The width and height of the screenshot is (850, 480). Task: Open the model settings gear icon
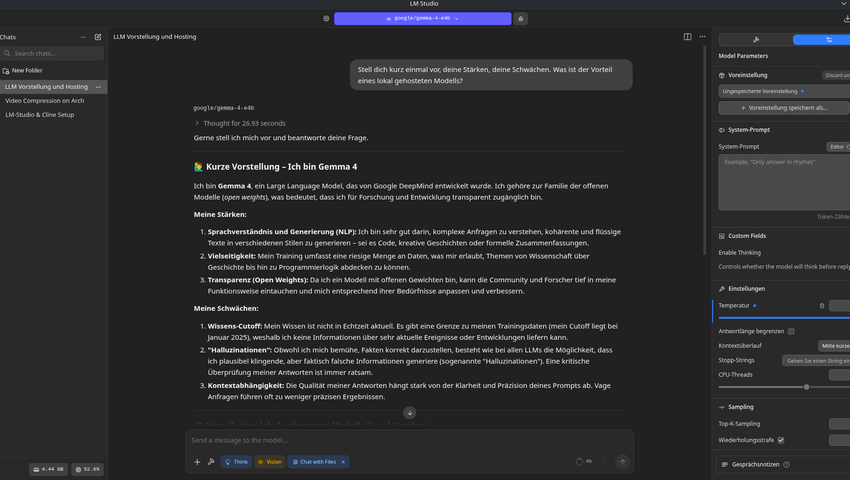(326, 18)
